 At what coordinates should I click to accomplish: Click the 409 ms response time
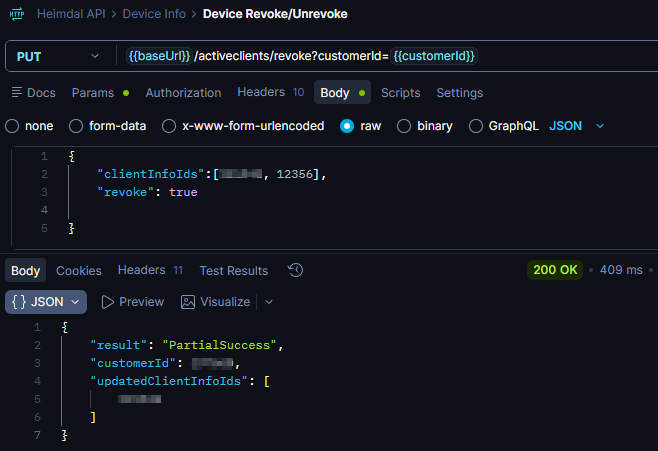click(621, 270)
